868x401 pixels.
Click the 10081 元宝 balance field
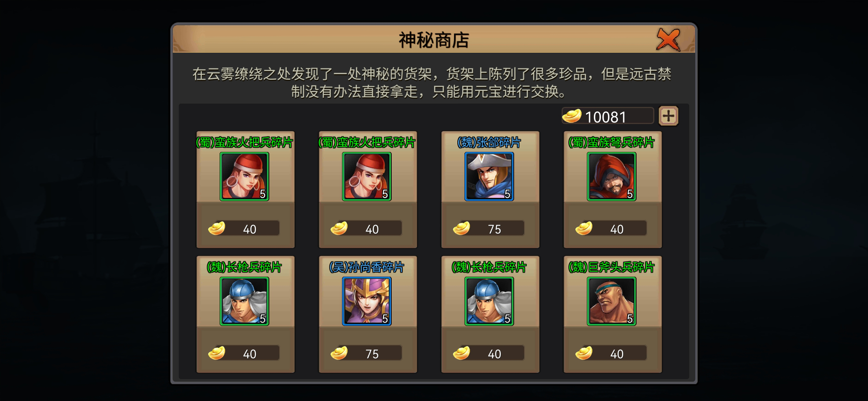[608, 116]
